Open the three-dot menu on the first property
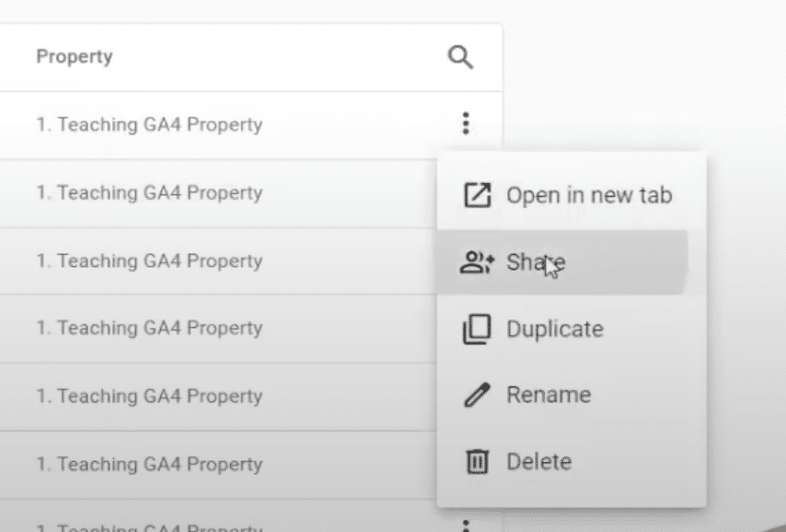Image resolution: width=786 pixels, height=532 pixels. coord(467,122)
